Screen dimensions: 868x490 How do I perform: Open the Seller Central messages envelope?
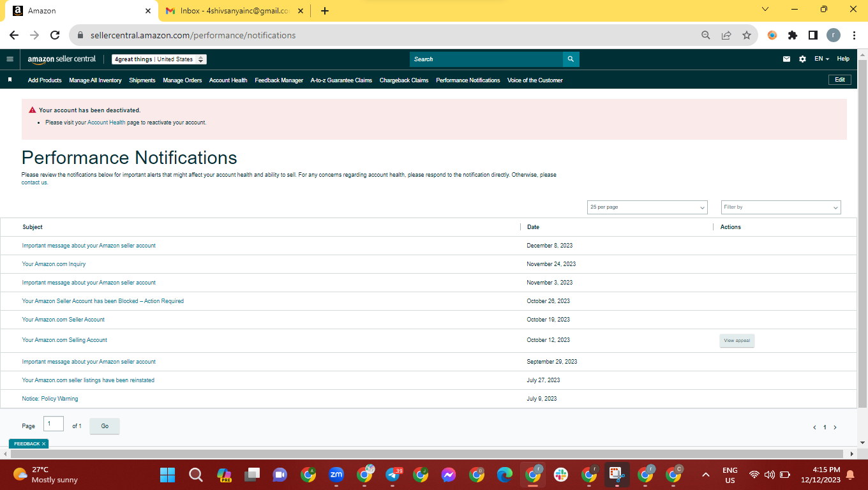click(x=786, y=59)
